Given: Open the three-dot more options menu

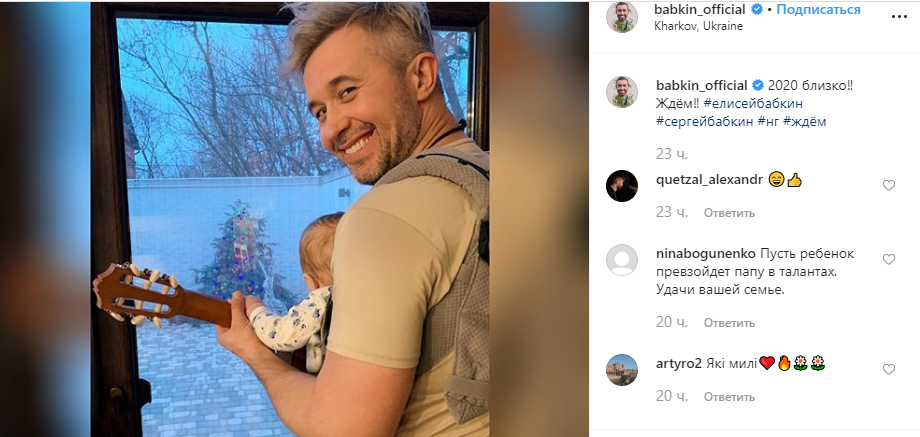Looking at the screenshot, I should pyautogui.click(x=899, y=17).
